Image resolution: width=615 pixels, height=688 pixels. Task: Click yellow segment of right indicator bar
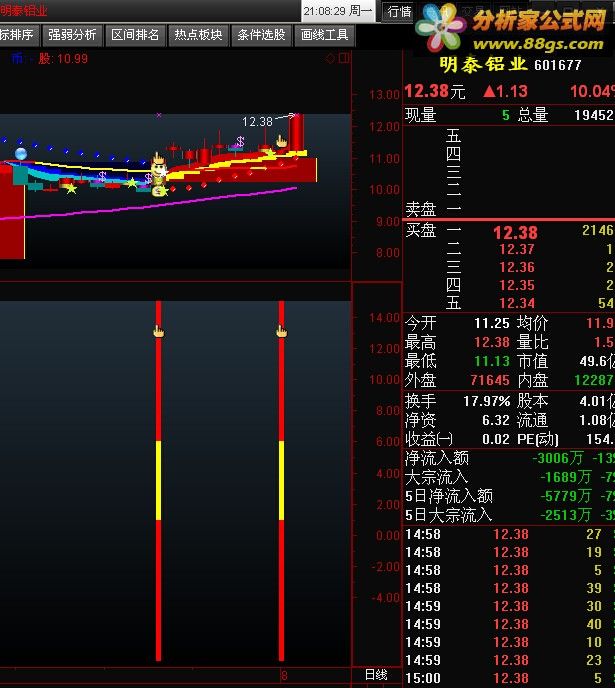pyautogui.click(x=281, y=480)
